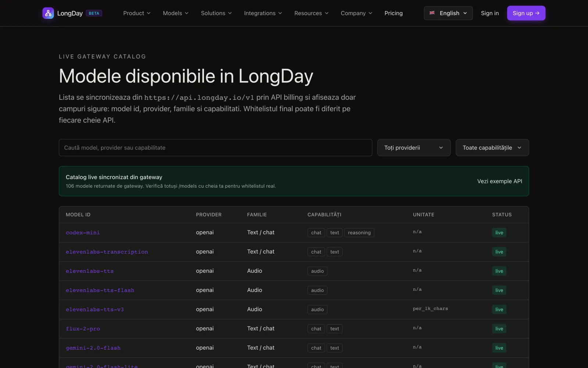Click the LongDay logo icon

tap(48, 13)
